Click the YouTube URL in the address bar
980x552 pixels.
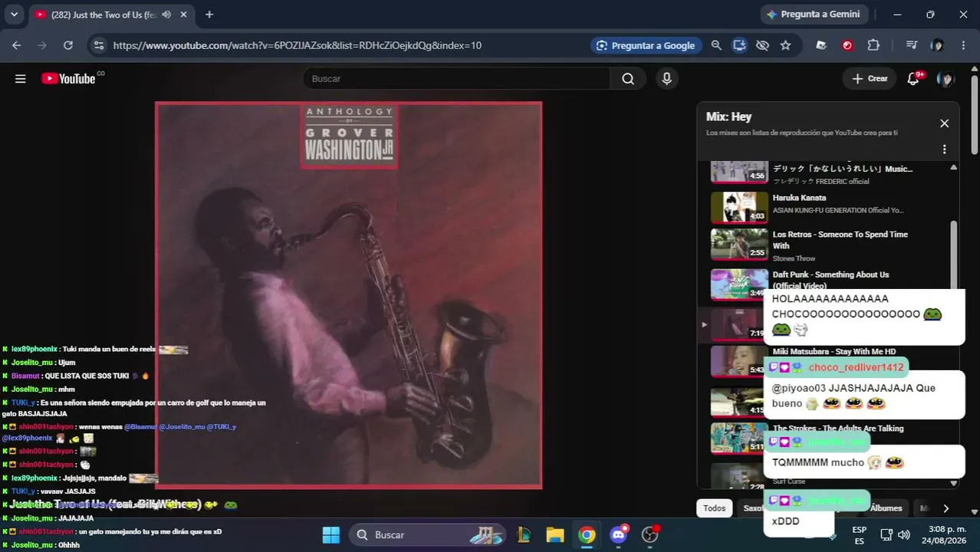pyautogui.click(x=298, y=45)
